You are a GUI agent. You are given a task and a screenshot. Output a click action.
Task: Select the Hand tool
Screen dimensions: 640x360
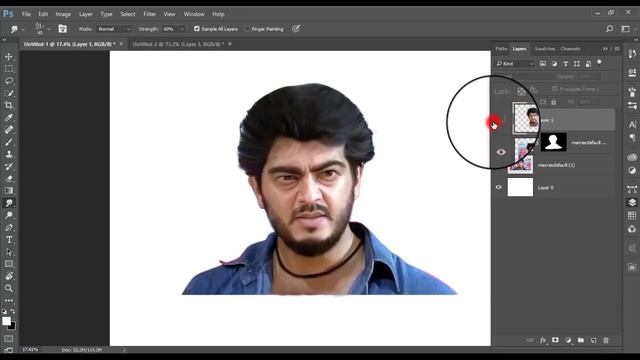9,276
